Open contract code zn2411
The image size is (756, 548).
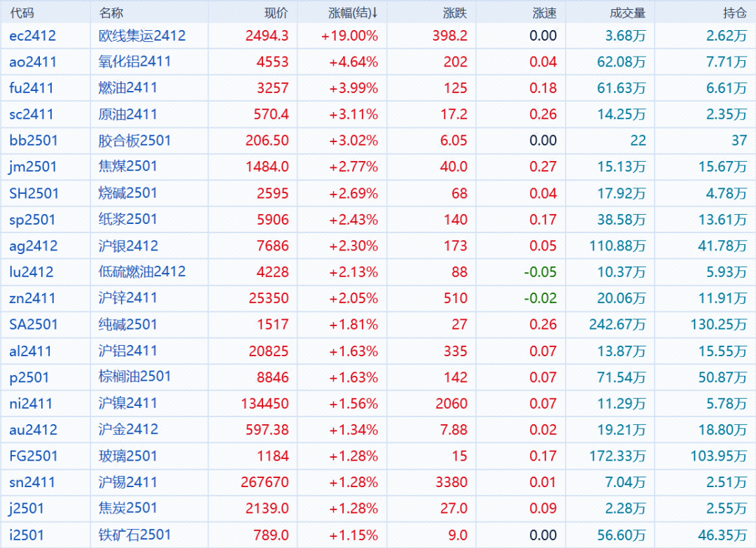pyautogui.click(x=32, y=299)
